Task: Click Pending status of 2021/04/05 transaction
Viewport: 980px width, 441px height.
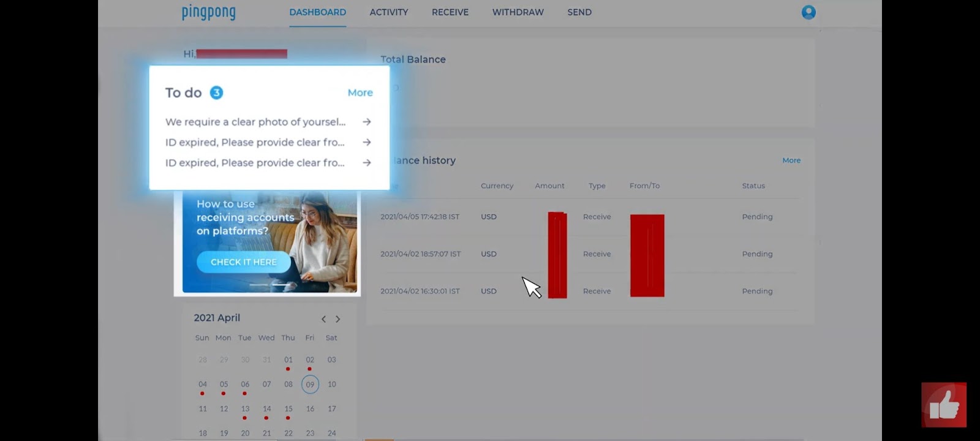Action: pos(757,217)
